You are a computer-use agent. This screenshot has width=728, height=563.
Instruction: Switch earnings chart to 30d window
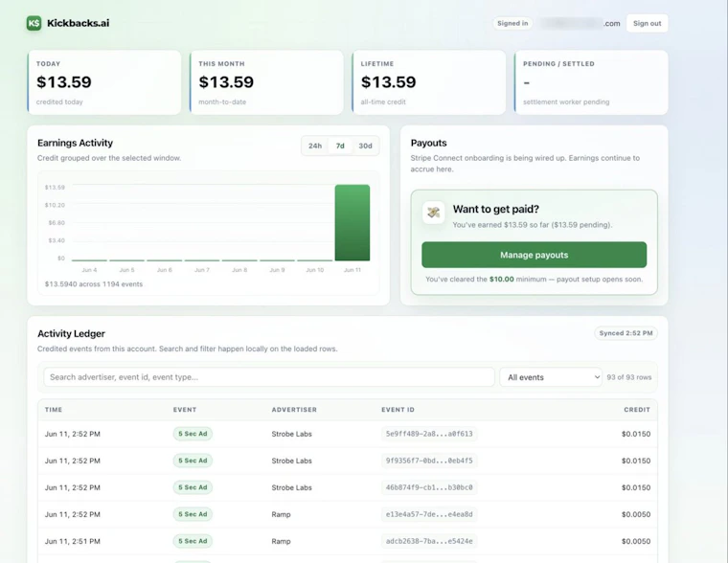[x=365, y=146]
